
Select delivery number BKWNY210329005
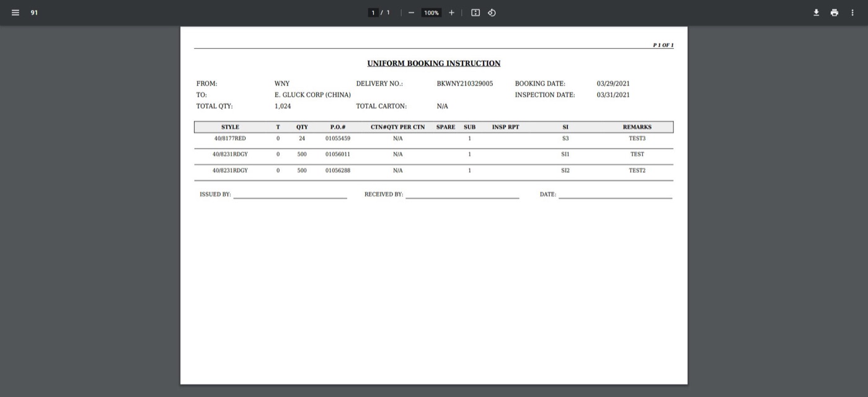click(x=464, y=84)
